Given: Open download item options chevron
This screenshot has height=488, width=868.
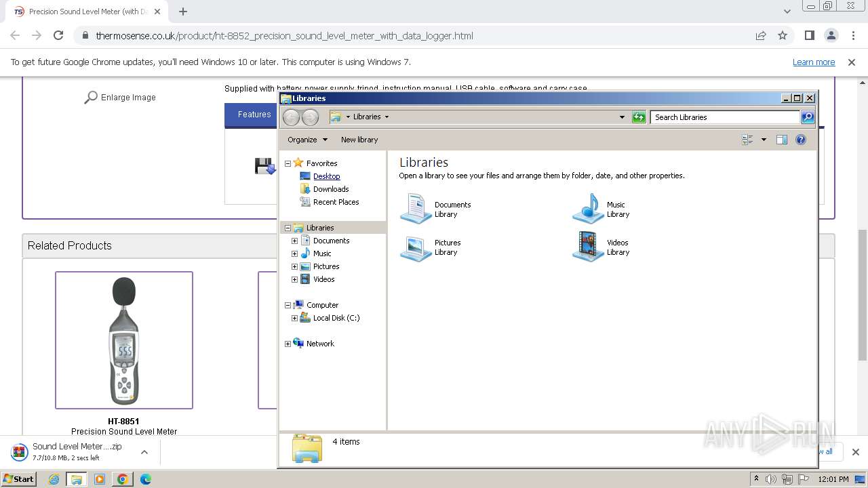Looking at the screenshot, I should [144, 452].
